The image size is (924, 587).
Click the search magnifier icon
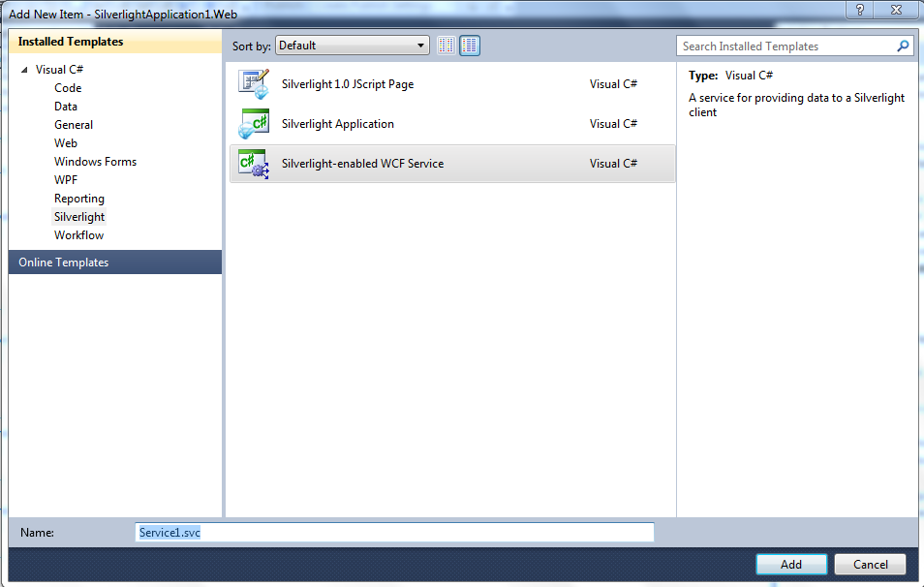tap(903, 46)
